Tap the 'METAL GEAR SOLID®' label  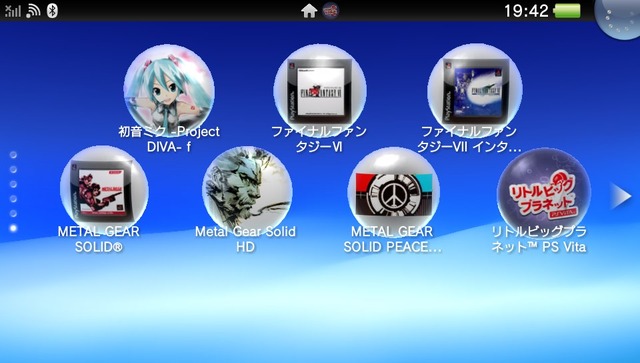(x=98, y=239)
